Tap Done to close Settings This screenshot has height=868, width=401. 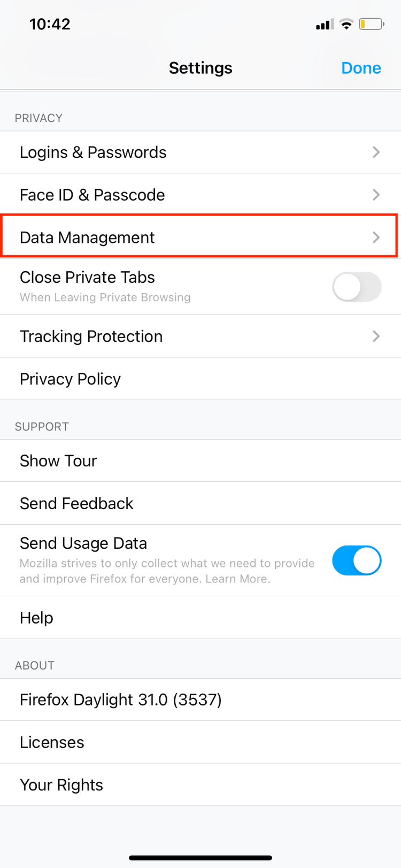coord(361,68)
